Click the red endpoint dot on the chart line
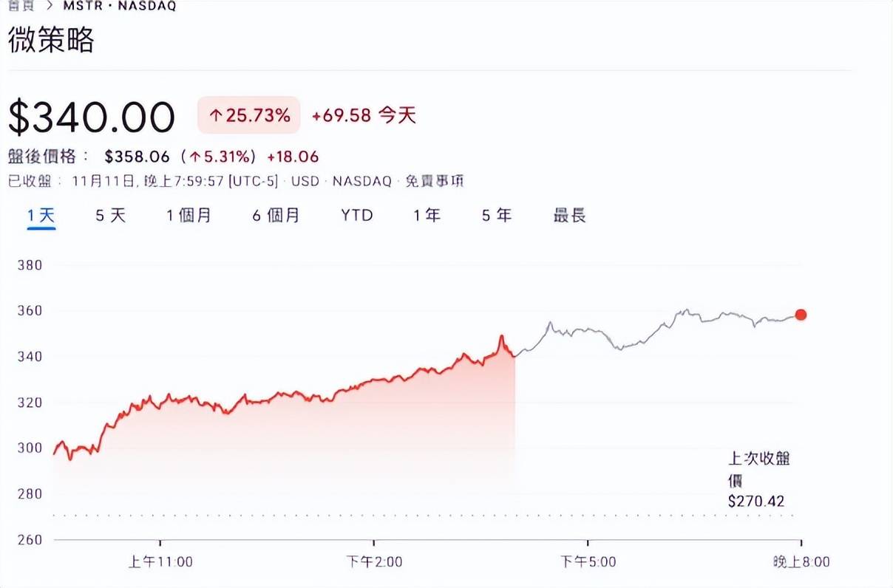Screen dimensions: 893x588 (801, 315)
